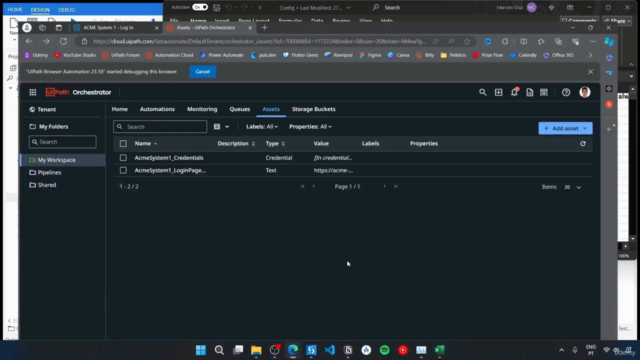Image resolution: width=640 pixels, height=360 pixels.
Task: Open the Tenant link in sidebar
Action: pos(43,109)
